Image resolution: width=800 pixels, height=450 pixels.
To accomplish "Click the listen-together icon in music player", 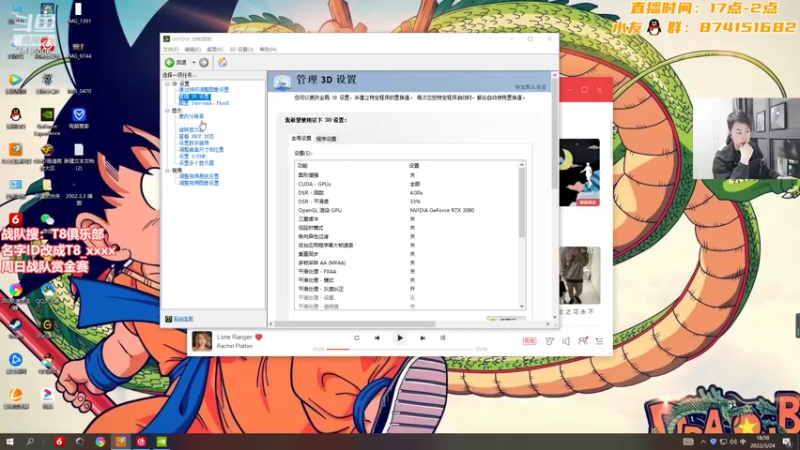I will pyautogui.click(x=583, y=340).
